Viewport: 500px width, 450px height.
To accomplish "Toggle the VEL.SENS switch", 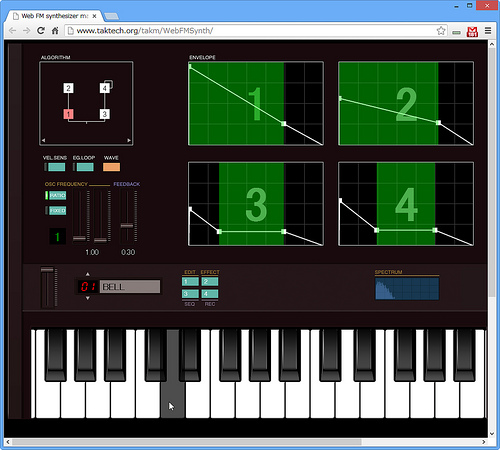I will pos(55,167).
